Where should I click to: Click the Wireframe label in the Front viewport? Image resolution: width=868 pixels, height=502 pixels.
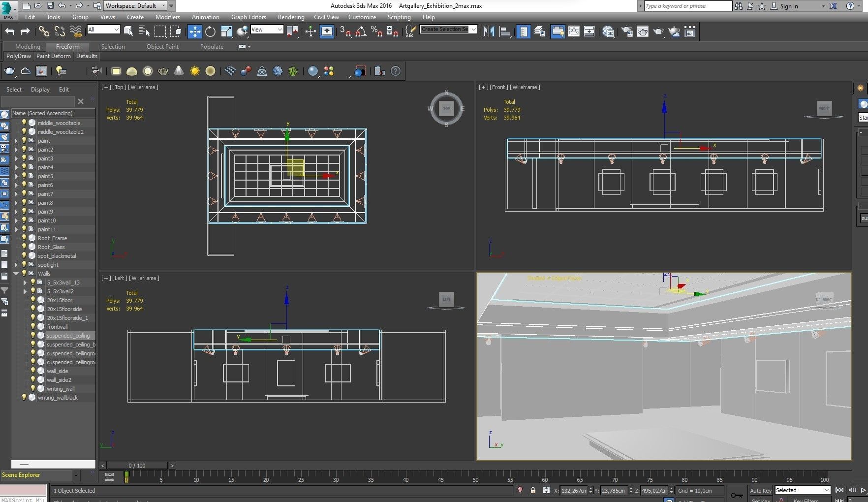tap(525, 87)
